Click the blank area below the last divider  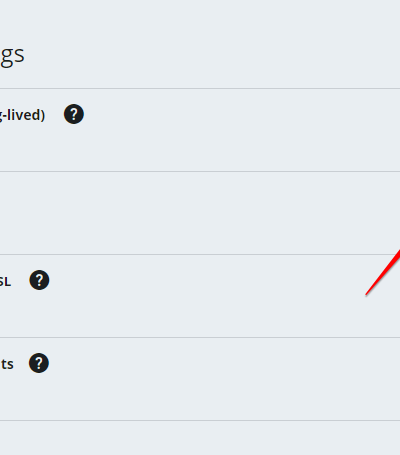[200, 438]
